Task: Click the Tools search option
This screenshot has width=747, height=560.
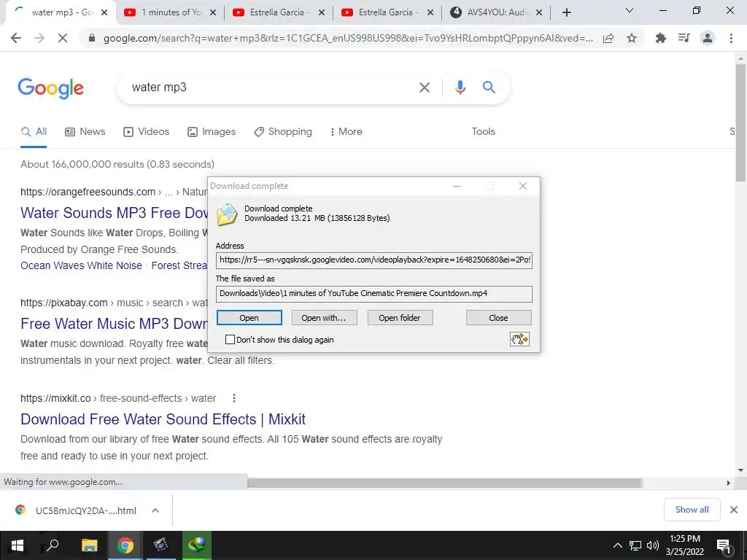Action: (x=483, y=131)
